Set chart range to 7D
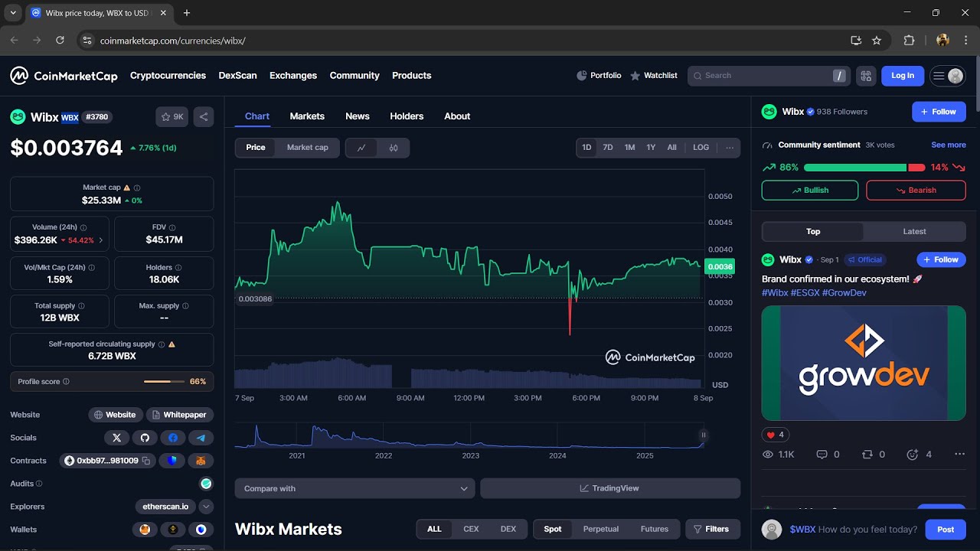This screenshot has width=980, height=551. coord(608,148)
